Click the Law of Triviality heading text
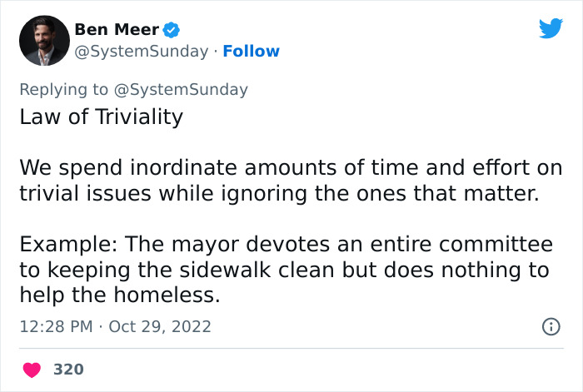 [x=101, y=117]
